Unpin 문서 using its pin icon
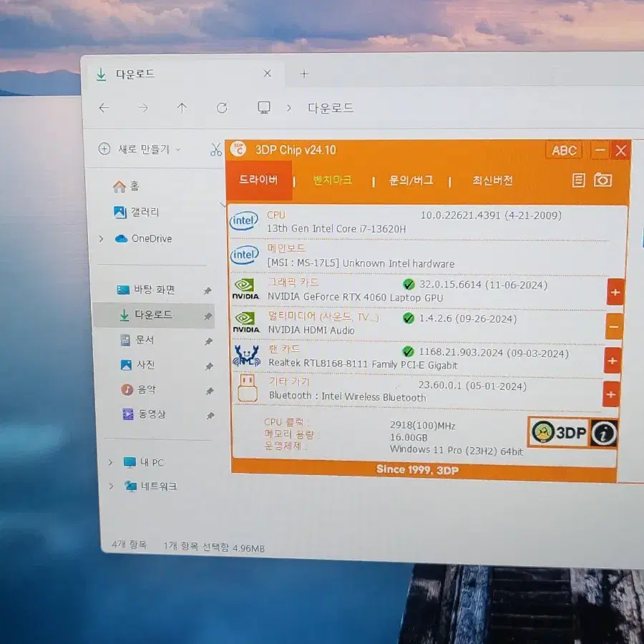The height and width of the screenshot is (644, 644). [209, 341]
